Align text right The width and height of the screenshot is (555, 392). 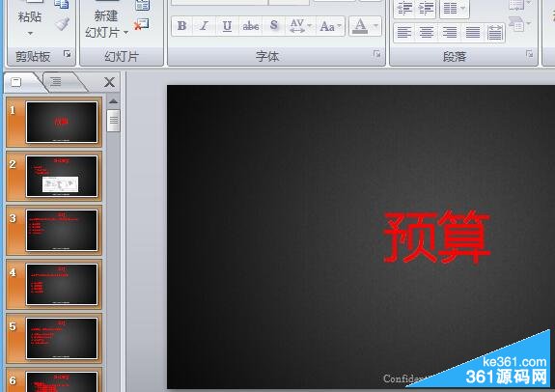coord(450,33)
